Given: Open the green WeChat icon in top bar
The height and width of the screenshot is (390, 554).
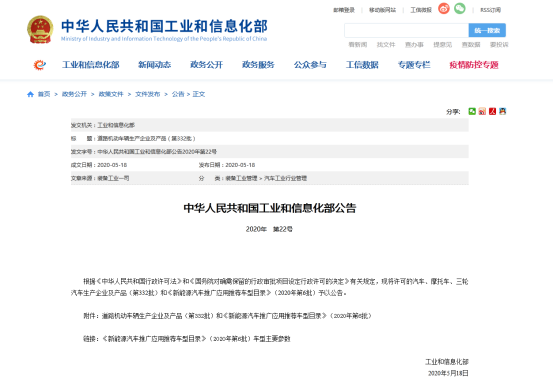Looking at the screenshot, I should [460, 8].
